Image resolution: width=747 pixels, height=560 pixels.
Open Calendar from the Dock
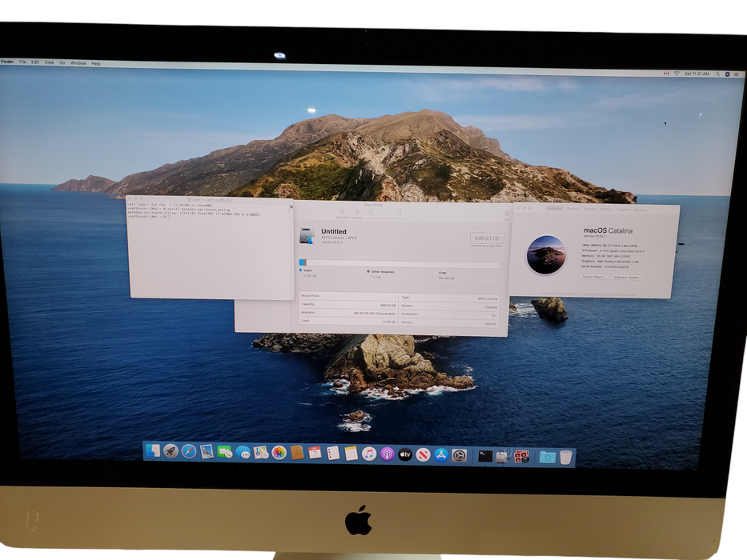[315, 454]
